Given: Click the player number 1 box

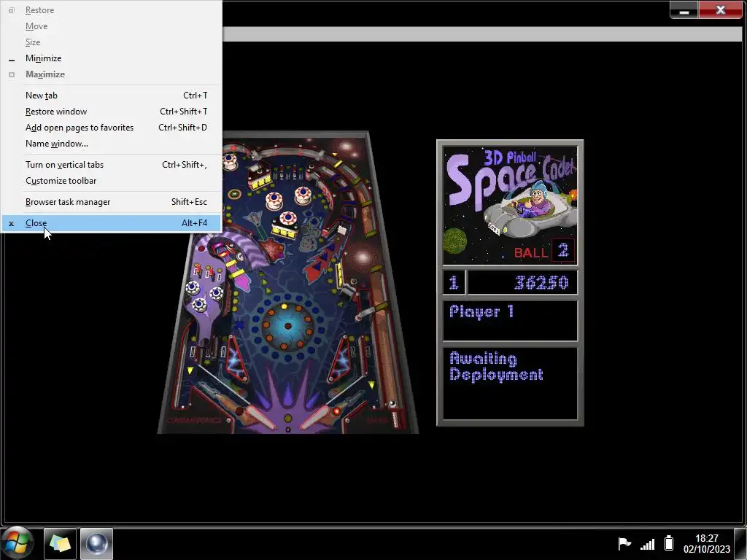Looking at the screenshot, I should (x=454, y=283).
